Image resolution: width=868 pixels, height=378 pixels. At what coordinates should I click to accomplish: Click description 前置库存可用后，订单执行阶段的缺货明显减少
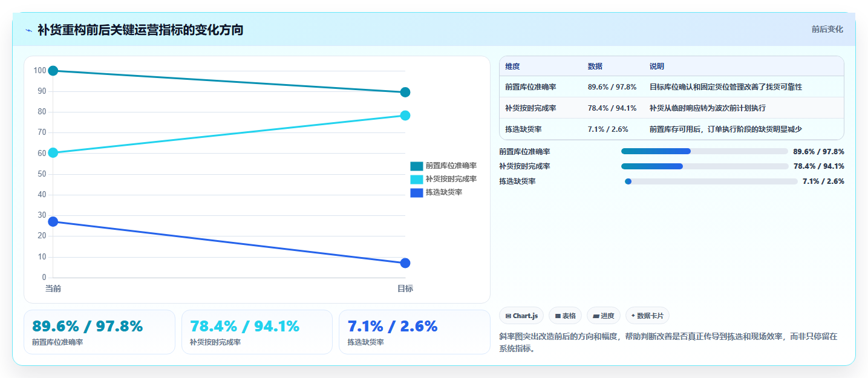(x=726, y=129)
